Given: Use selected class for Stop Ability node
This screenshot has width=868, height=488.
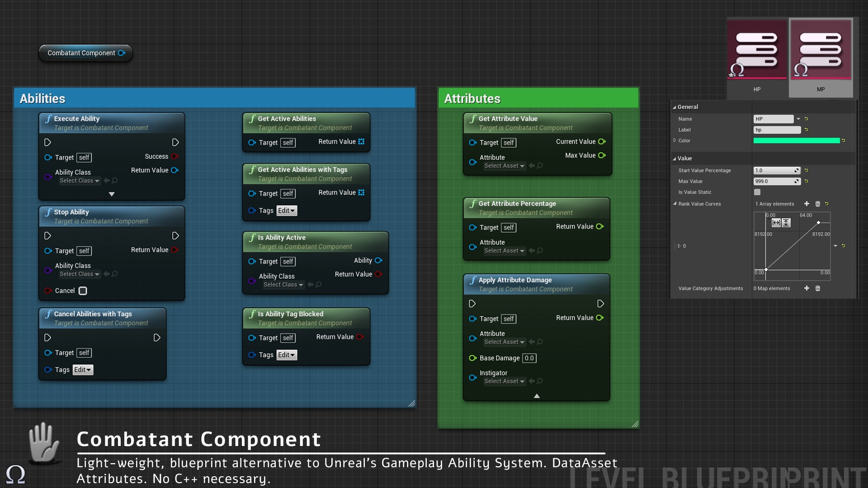Looking at the screenshot, I should [x=107, y=274].
